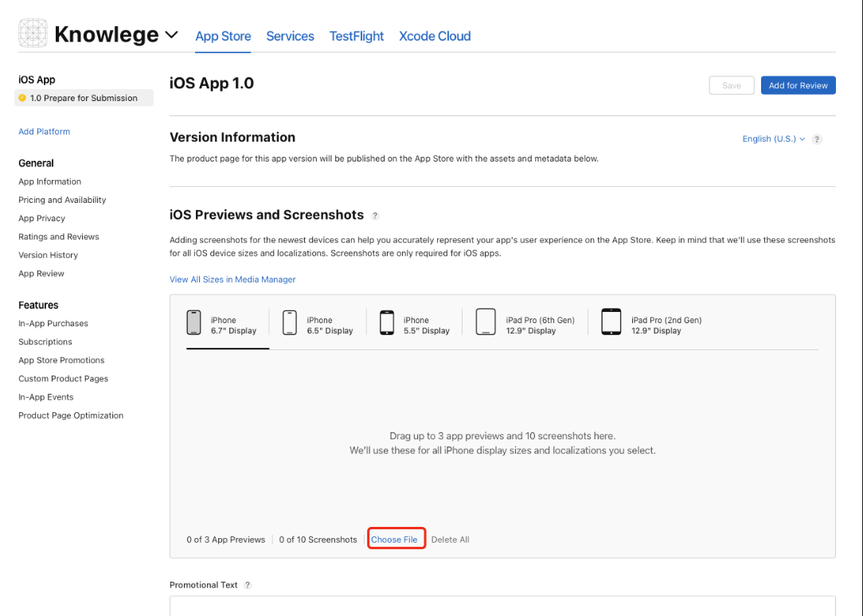Viewport: 863px width, 616px height.
Task: Click the "Features" sidebar heading
Action: (x=38, y=306)
